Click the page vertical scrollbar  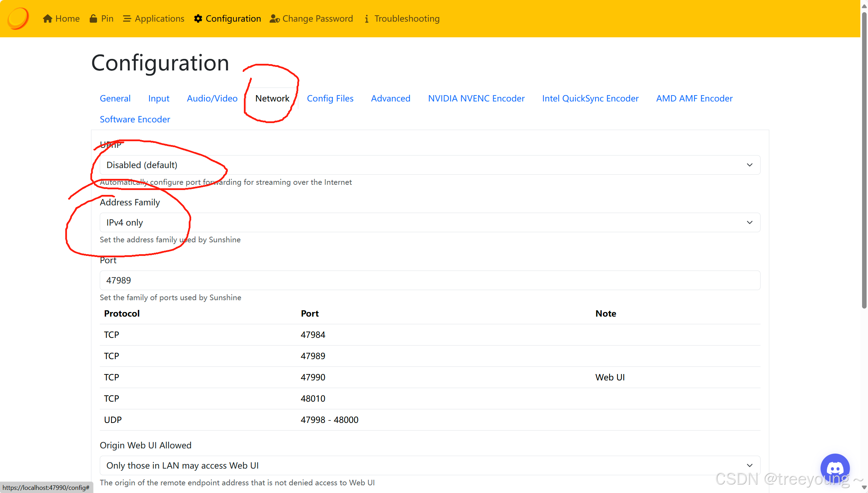[x=864, y=160]
